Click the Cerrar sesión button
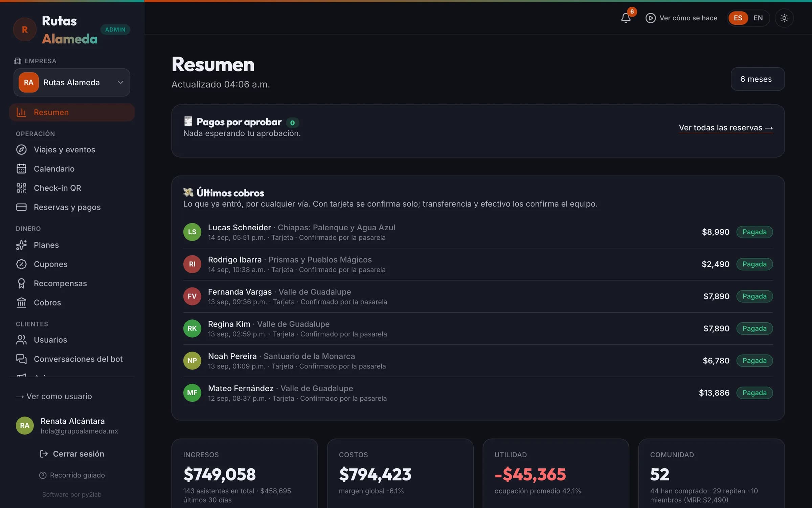This screenshot has height=508, width=812. click(72, 454)
